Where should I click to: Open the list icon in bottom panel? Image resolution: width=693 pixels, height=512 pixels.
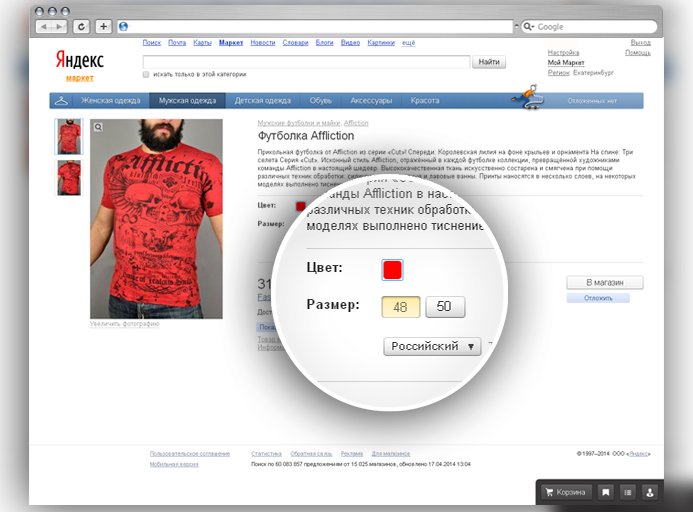pos(628,492)
